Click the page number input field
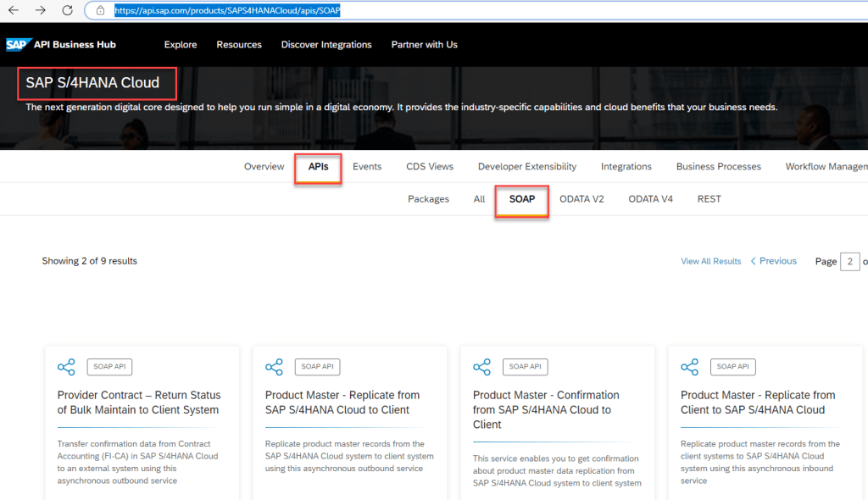868x500 pixels. pyautogui.click(x=849, y=261)
